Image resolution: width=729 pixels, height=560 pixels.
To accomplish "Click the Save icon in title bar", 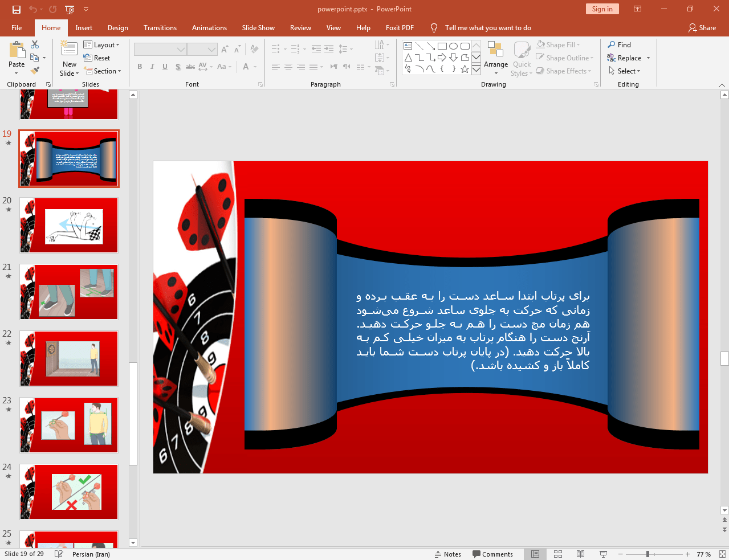I will 16,9.
